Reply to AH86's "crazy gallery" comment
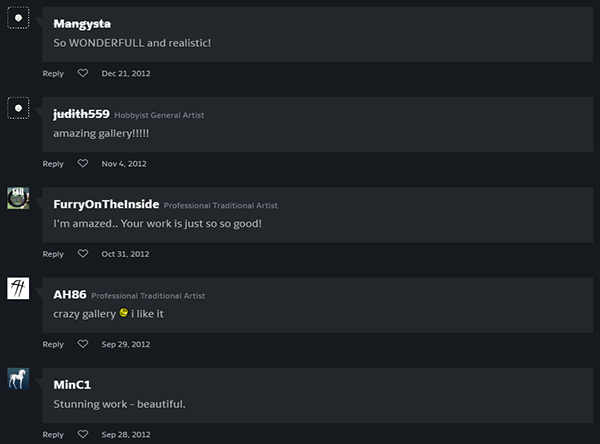 pos(53,344)
